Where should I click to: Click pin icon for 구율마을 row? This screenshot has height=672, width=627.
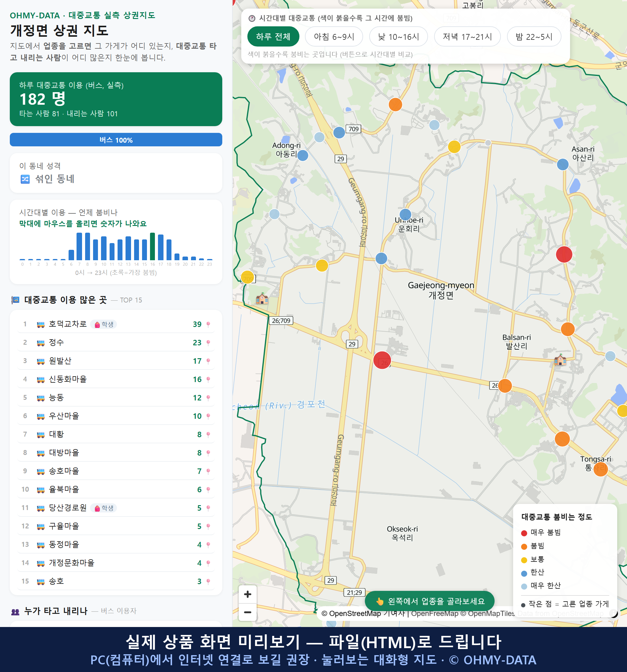[208, 526]
